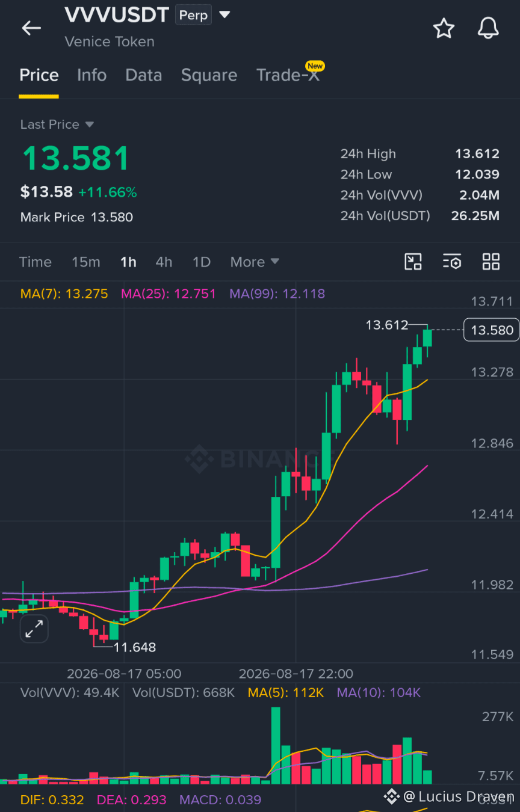The height and width of the screenshot is (812, 520).
Task: Open the Data tab
Action: (x=143, y=75)
